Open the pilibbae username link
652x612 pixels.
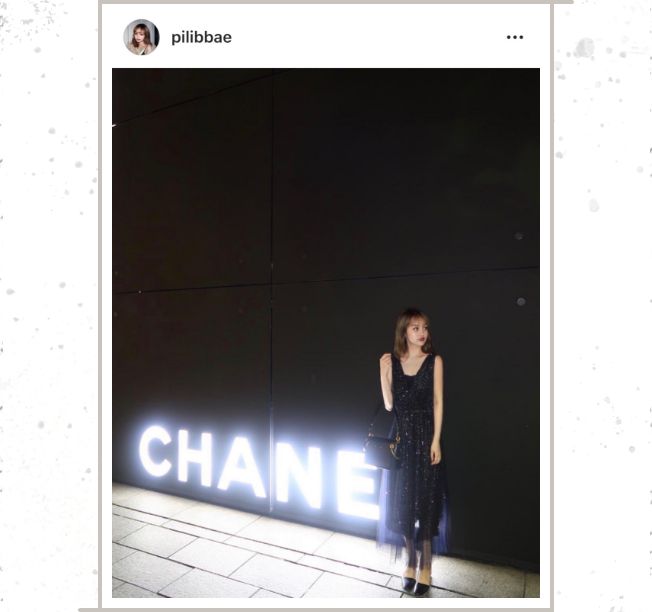tap(201, 37)
